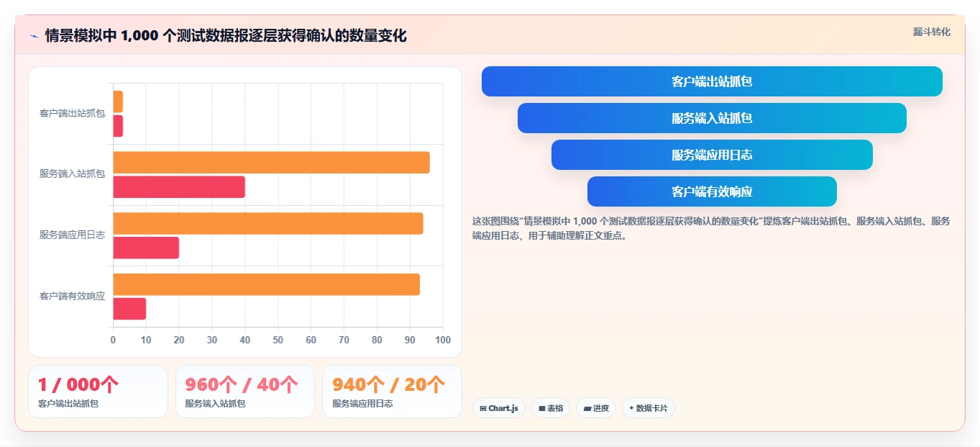Click the orange bar for 服务端应用日志
Image resolution: width=980 pixels, height=447 pixels.
pos(268,223)
